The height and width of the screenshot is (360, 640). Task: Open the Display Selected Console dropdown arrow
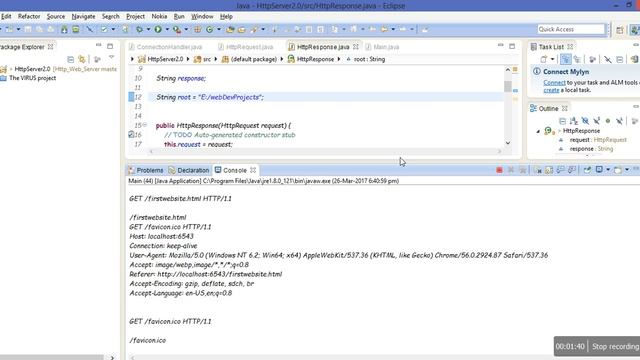tap(608, 170)
